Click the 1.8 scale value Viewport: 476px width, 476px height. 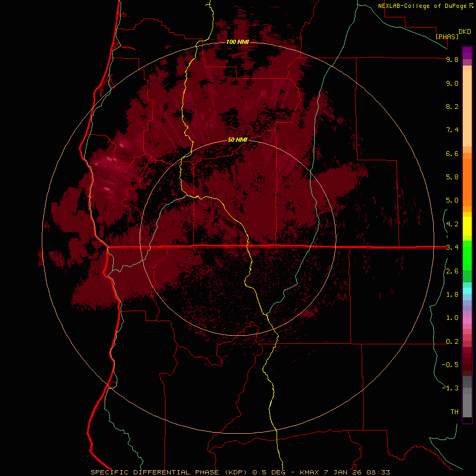click(452, 295)
